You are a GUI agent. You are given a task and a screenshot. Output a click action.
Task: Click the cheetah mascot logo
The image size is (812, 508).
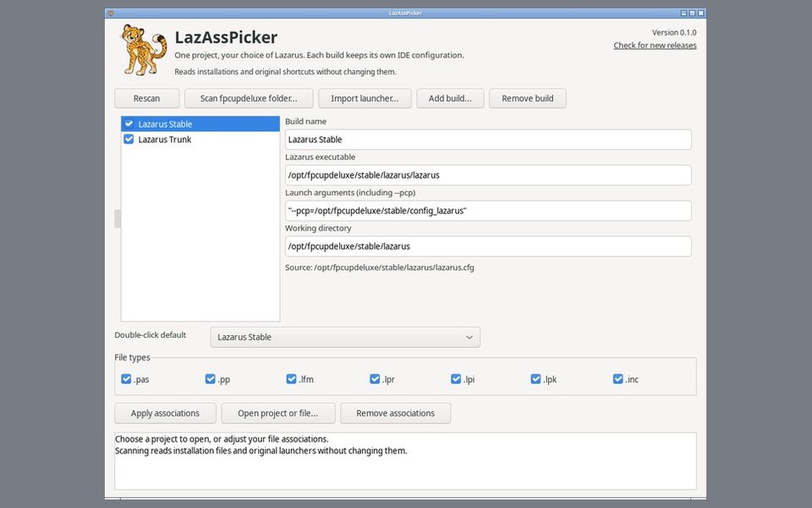click(144, 50)
